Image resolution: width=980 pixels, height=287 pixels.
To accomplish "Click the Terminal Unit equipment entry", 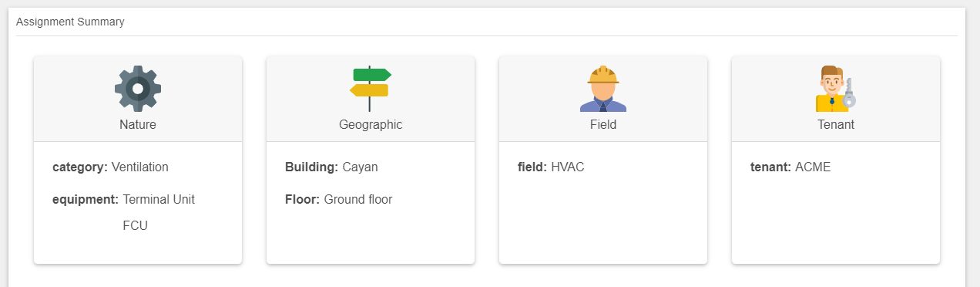I will point(159,199).
